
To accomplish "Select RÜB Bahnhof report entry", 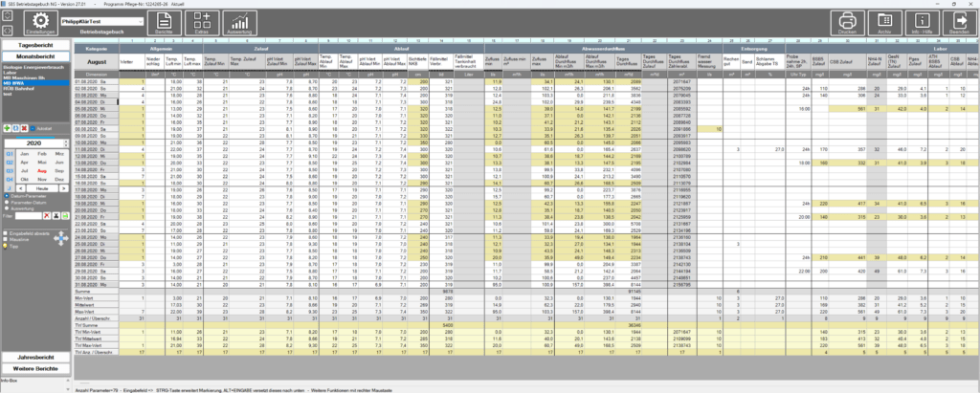I will tap(17, 87).
